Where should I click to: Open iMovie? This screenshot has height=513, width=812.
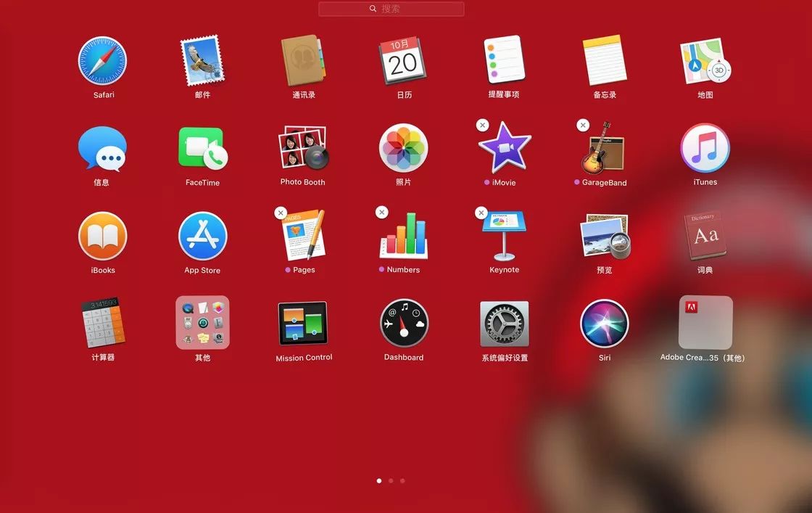tap(505, 148)
